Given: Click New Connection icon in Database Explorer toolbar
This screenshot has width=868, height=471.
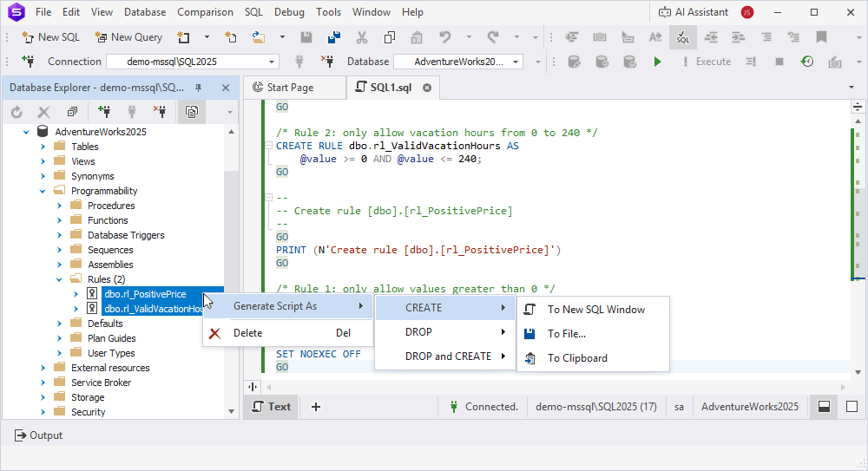Looking at the screenshot, I should tap(103, 112).
